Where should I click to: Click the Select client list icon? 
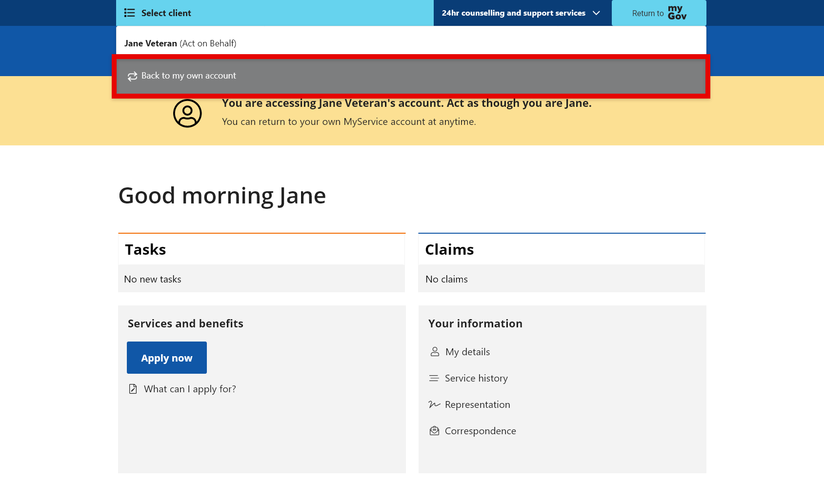[x=129, y=13]
